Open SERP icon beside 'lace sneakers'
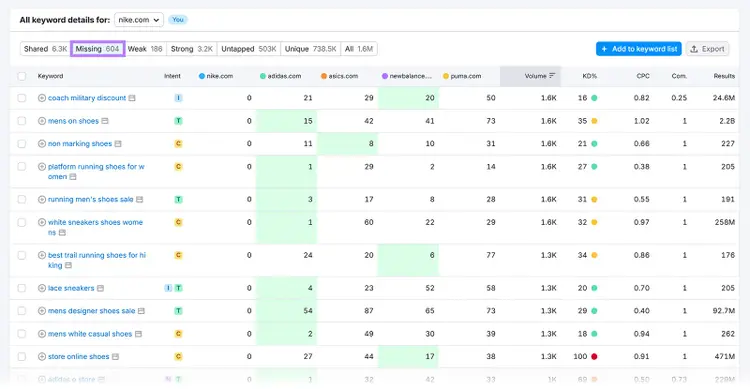The height and width of the screenshot is (389, 750). pyautogui.click(x=100, y=288)
